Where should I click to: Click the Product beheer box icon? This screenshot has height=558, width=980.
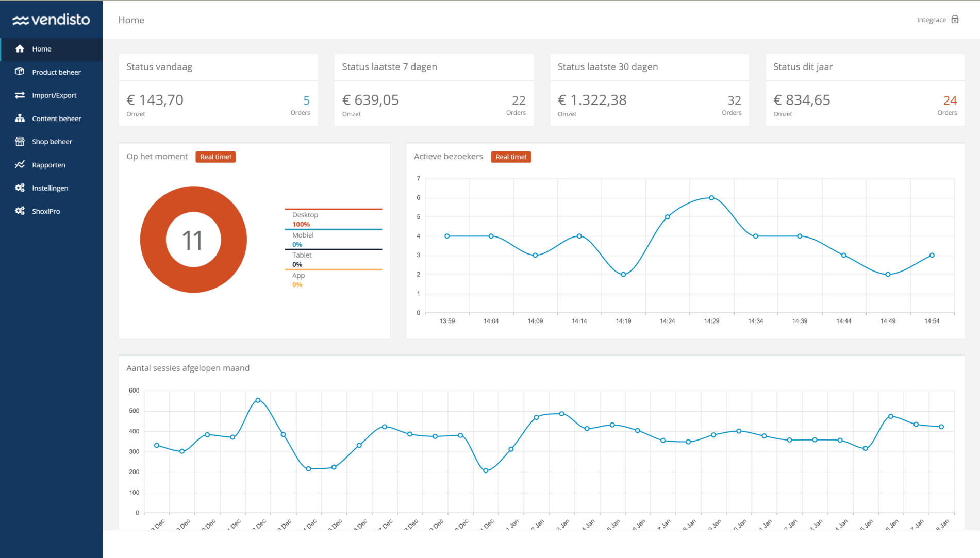20,72
